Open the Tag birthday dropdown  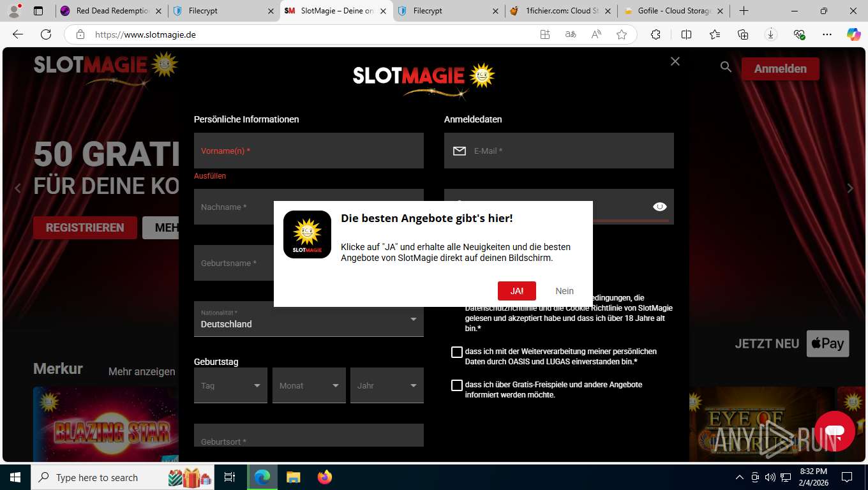(230, 385)
